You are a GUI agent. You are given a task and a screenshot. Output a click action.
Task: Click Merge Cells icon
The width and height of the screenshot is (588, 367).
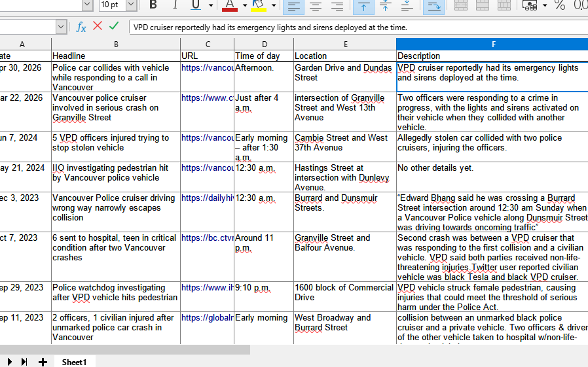(x=482, y=5)
